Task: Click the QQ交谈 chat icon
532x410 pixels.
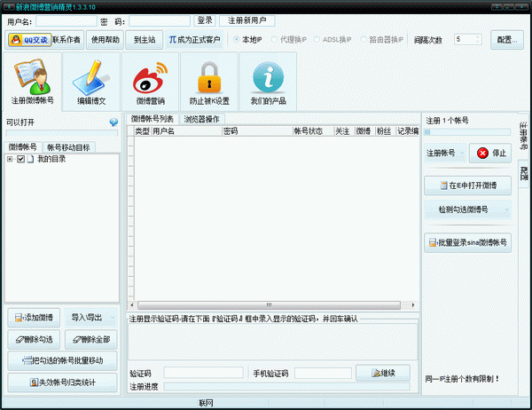Action: tap(27, 39)
